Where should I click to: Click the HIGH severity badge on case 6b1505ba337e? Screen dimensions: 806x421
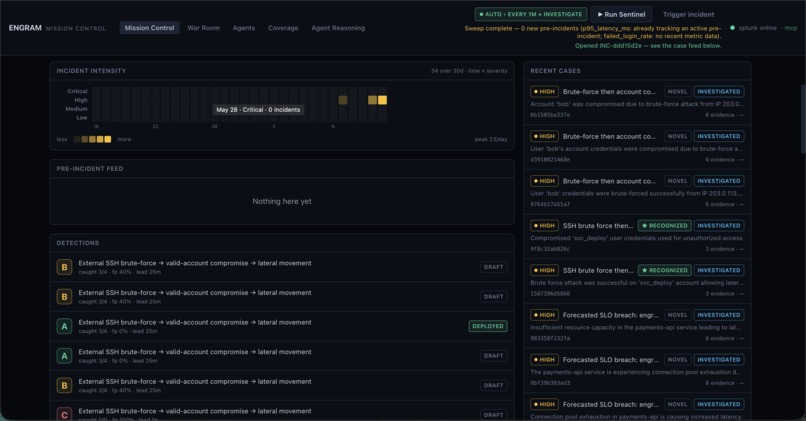544,91
